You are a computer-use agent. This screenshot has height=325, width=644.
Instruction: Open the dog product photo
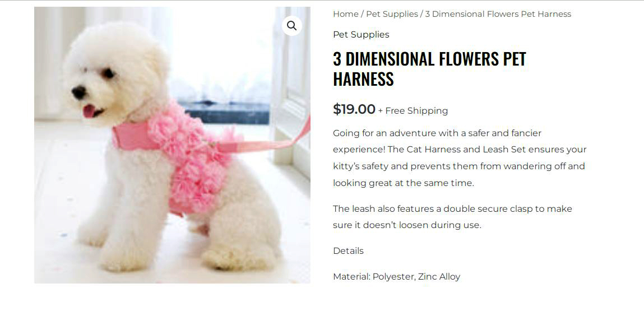[172, 145]
